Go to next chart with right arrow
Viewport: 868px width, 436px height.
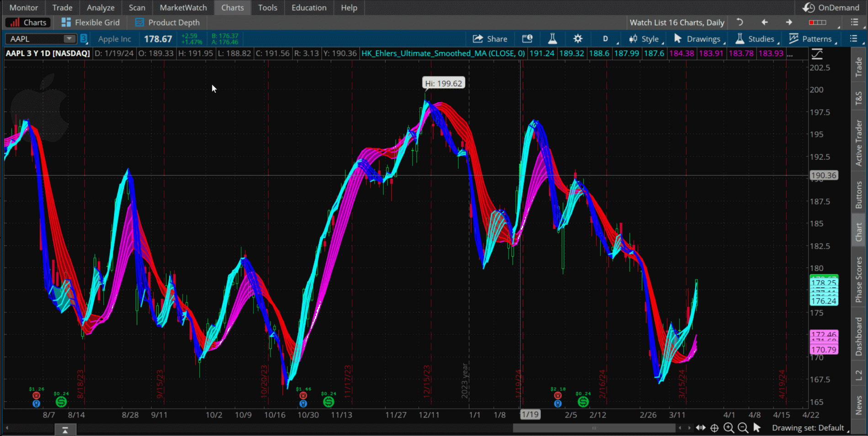tap(789, 22)
